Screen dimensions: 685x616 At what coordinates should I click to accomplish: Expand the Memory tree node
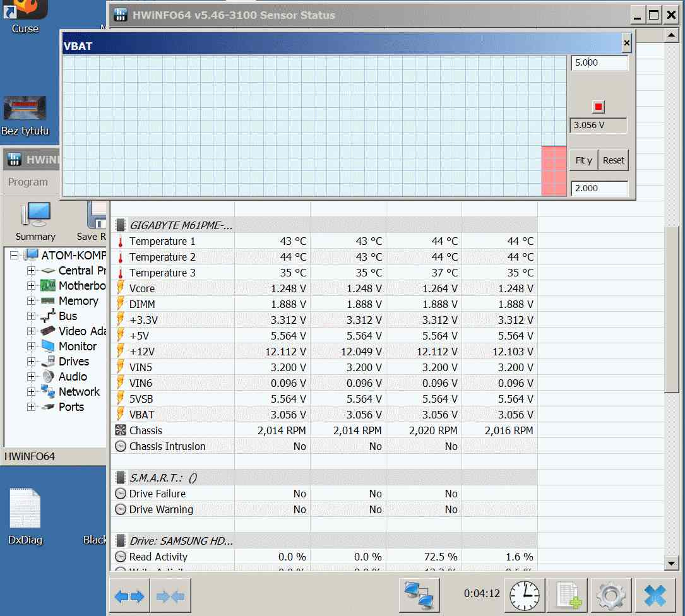[31, 301]
